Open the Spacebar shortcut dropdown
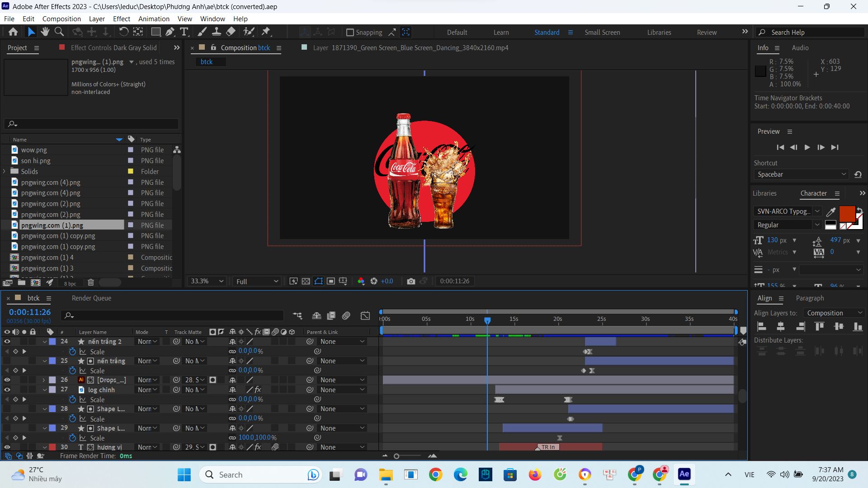Viewport: 868px width, 488px height. (x=802, y=174)
